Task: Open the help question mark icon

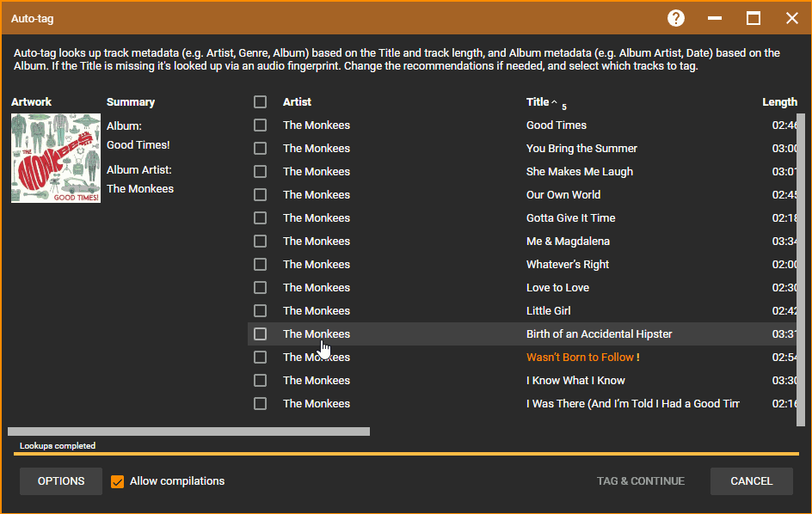Action: [676, 18]
